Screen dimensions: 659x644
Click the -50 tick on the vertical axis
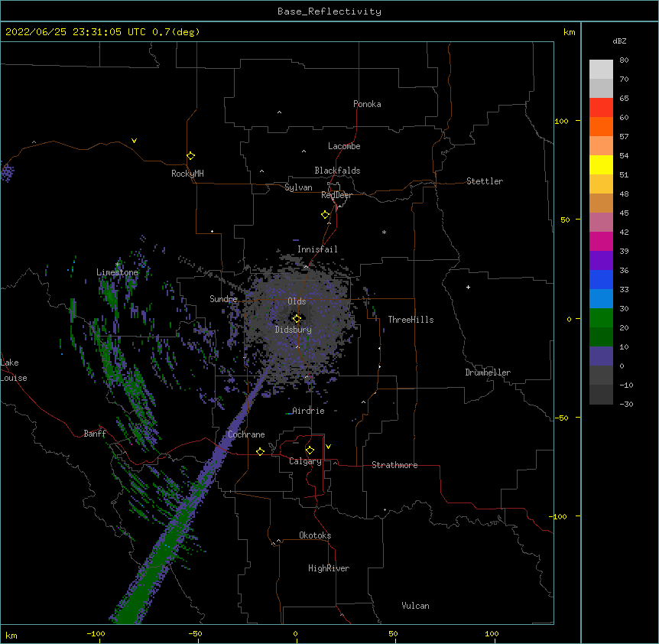[x=560, y=418]
